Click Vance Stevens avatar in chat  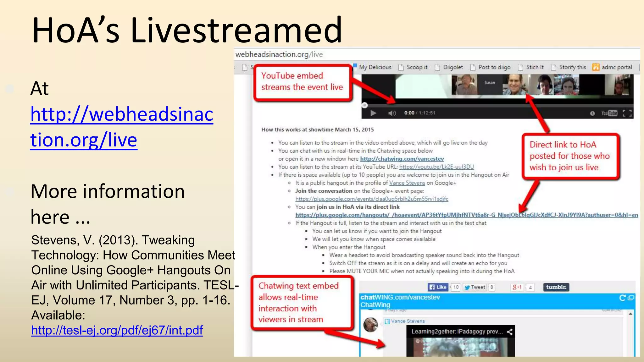coord(371,325)
